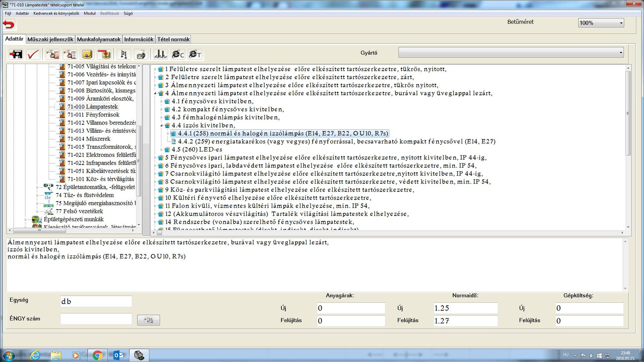Expand '10 Kültéri fényvető elhelyezése' node

point(155,198)
